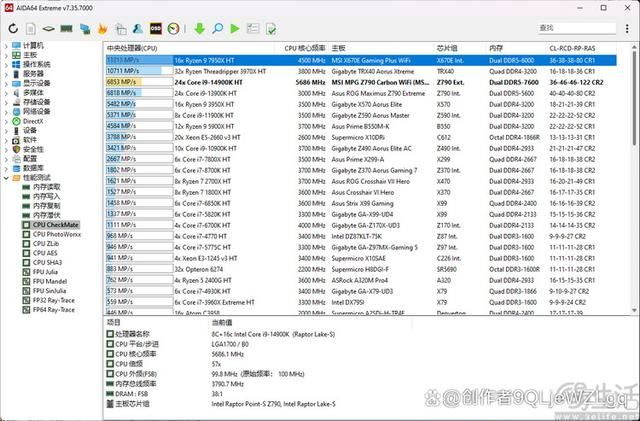This screenshot has height=421, width=640.
Task: Select the CPU ZLib benchmark
Action: pyautogui.click(x=46, y=244)
